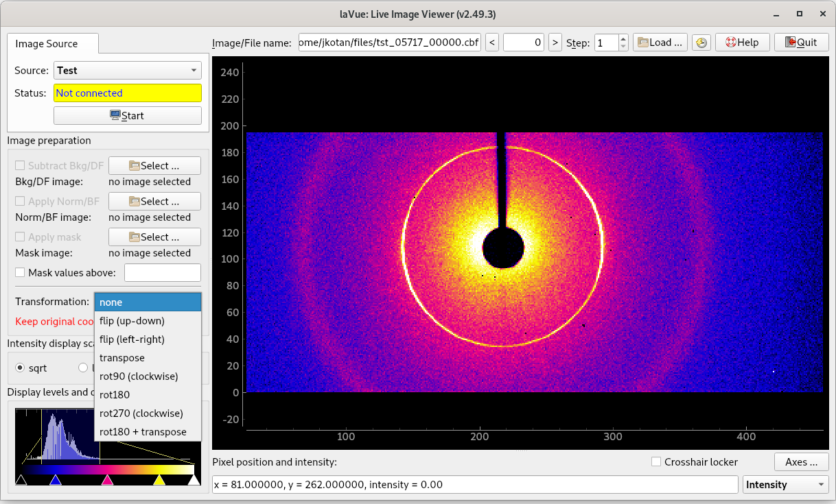Screen dimensions: 836x504
Task: Choose flip (up-down) from transformation list
Action: coord(132,321)
